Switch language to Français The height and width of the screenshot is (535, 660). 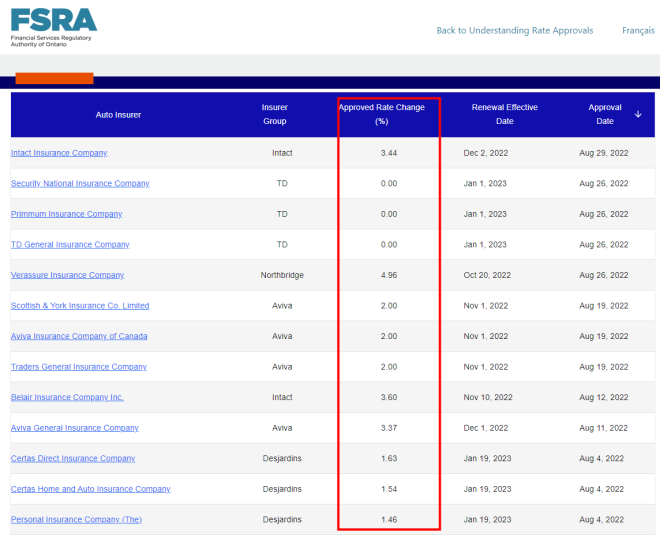(638, 30)
